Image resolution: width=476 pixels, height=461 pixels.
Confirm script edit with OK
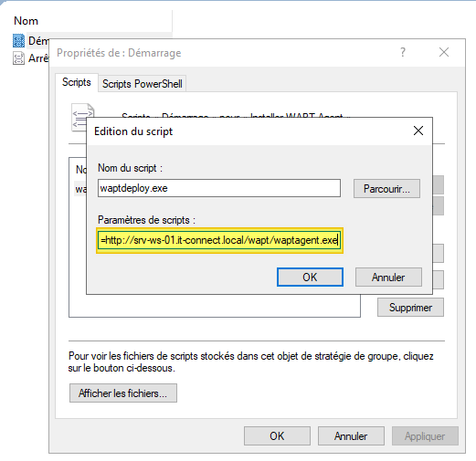tap(310, 278)
